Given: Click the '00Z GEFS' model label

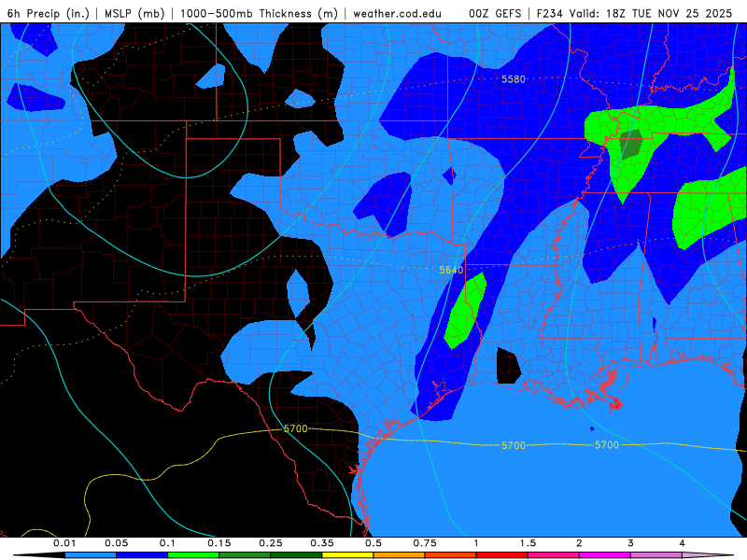Looking at the screenshot, I should 495,13.
